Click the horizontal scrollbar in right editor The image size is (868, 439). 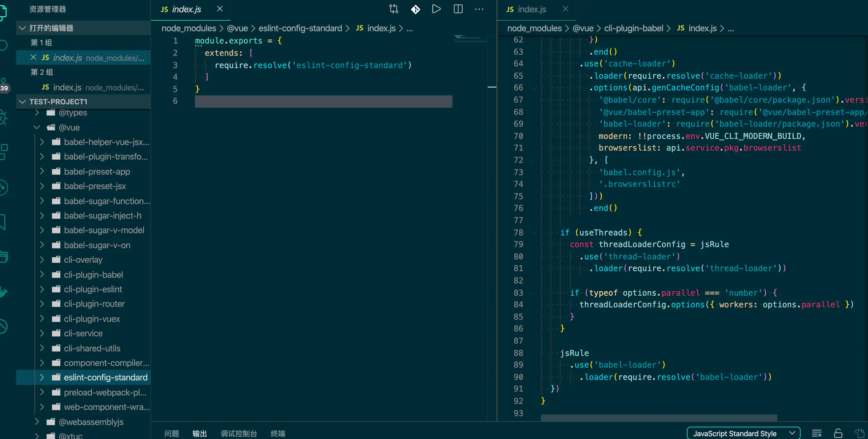pos(659,418)
